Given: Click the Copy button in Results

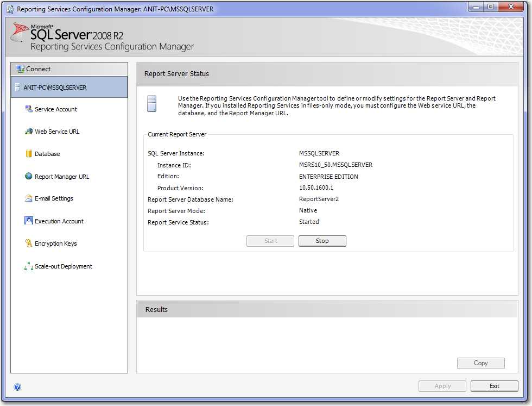Looking at the screenshot, I should (x=480, y=363).
